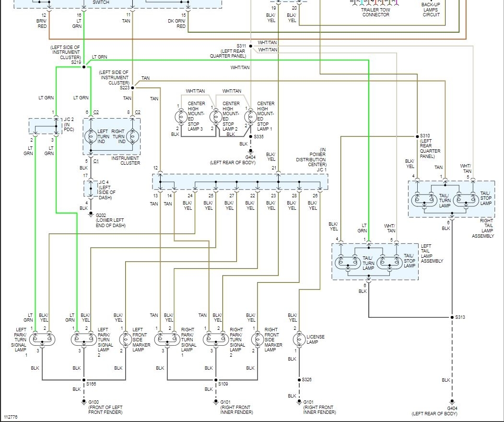Select the Right Tail Lamp Assembly box
The height and width of the screenshot is (422, 504).
[x=451, y=199]
